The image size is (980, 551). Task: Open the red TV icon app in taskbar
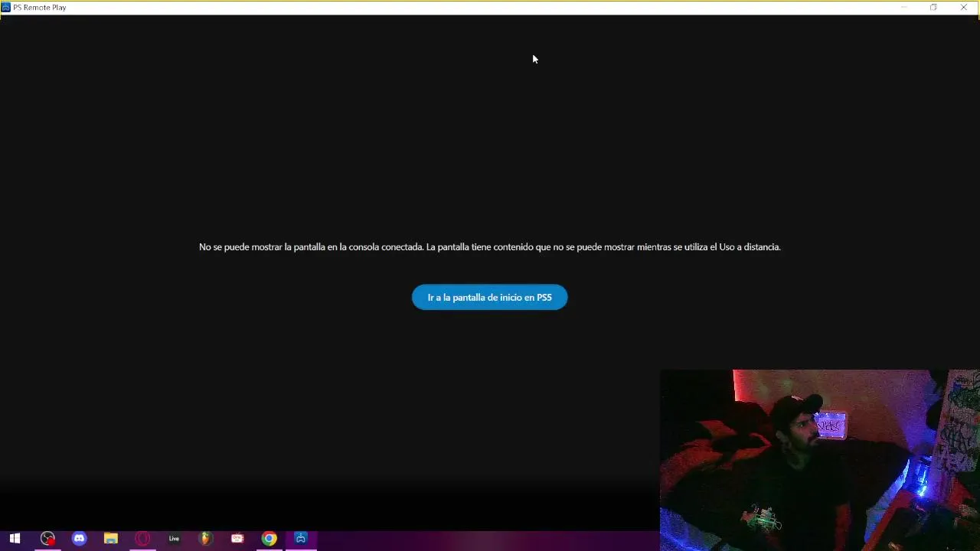(x=237, y=539)
